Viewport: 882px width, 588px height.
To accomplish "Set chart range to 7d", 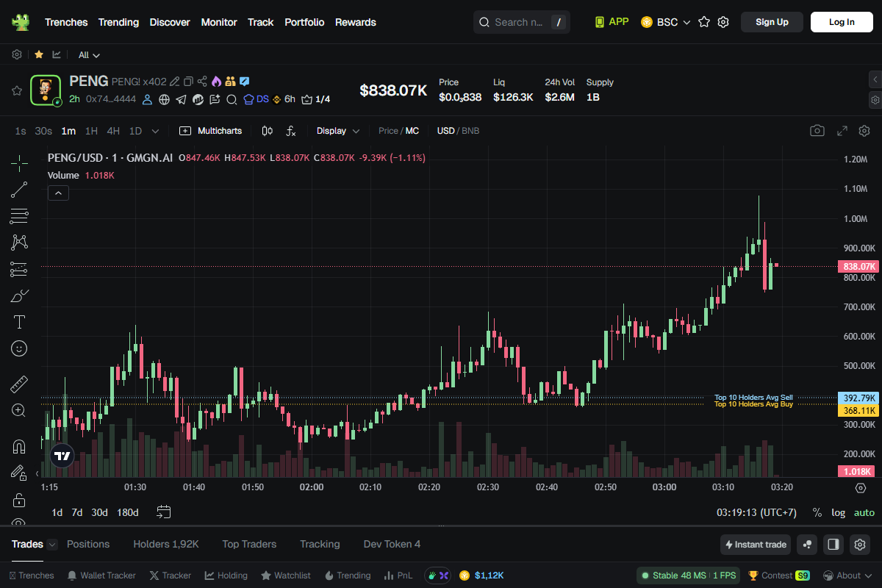I will pyautogui.click(x=77, y=512).
